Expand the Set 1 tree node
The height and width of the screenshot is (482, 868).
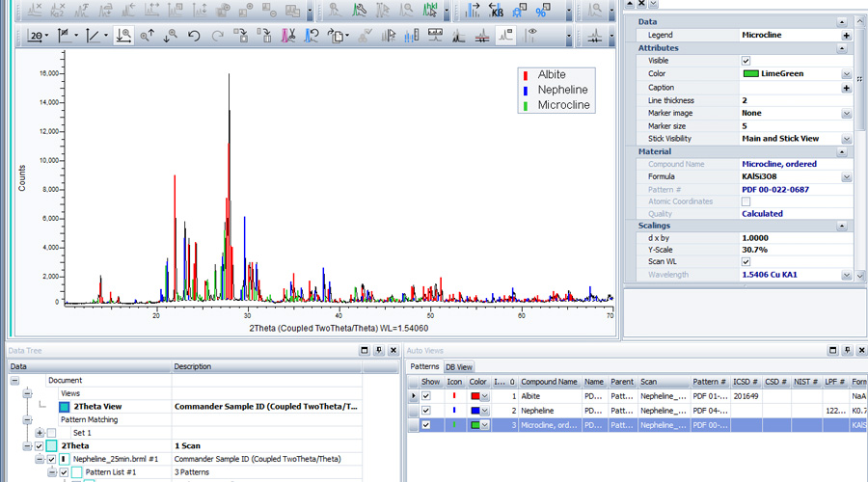(x=40, y=434)
